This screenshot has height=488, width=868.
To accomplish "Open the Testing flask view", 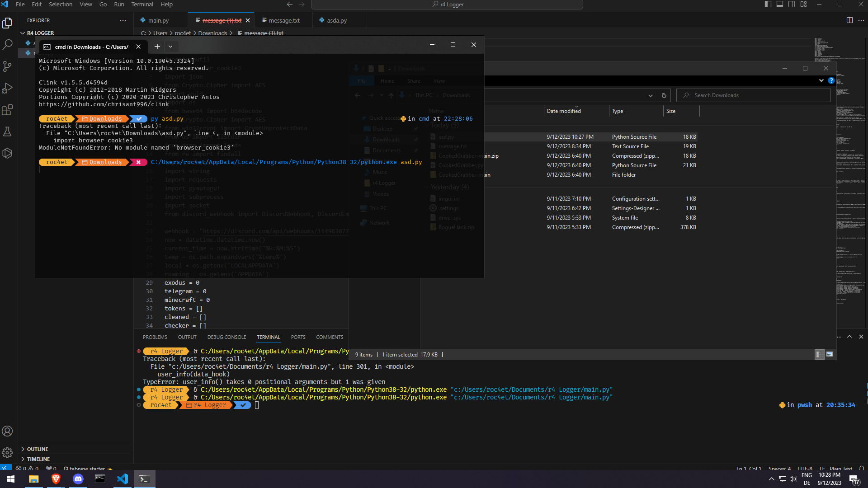I will tap(7, 131).
